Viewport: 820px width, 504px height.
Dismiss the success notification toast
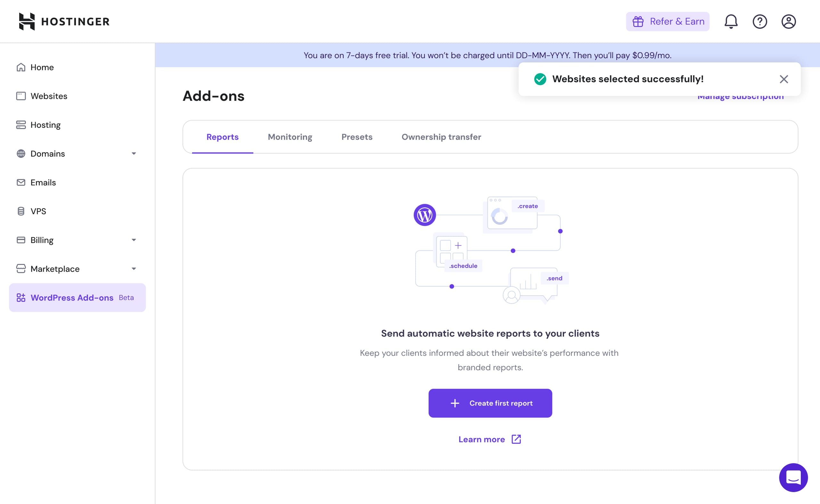[x=784, y=79]
